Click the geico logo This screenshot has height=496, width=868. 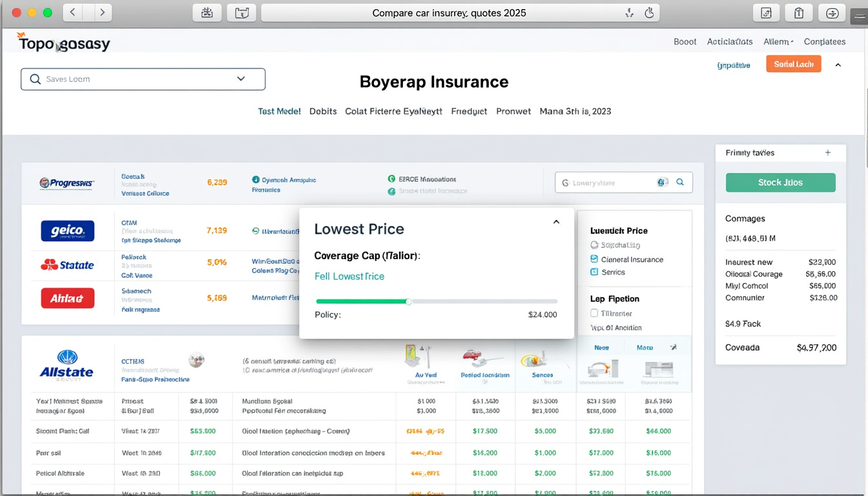pos(67,231)
